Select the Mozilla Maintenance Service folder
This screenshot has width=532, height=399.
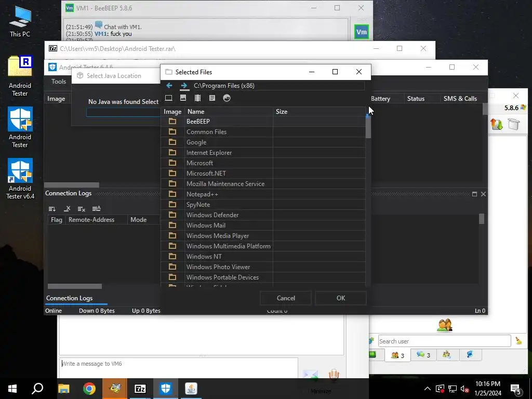263,184
